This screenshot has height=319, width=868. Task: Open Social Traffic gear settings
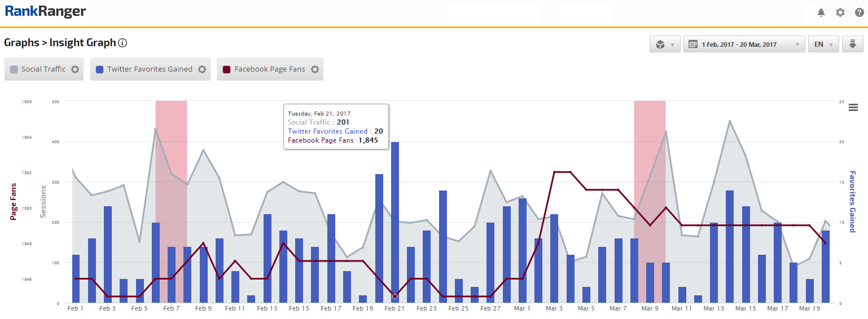(x=75, y=69)
